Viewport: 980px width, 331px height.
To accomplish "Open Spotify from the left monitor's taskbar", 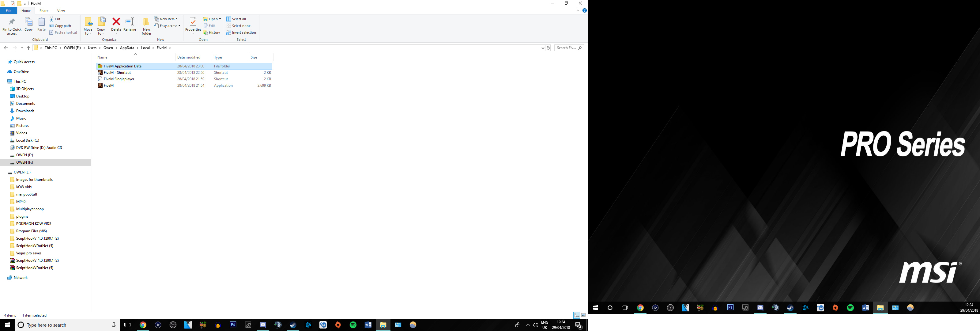I will (x=353, y=325).
